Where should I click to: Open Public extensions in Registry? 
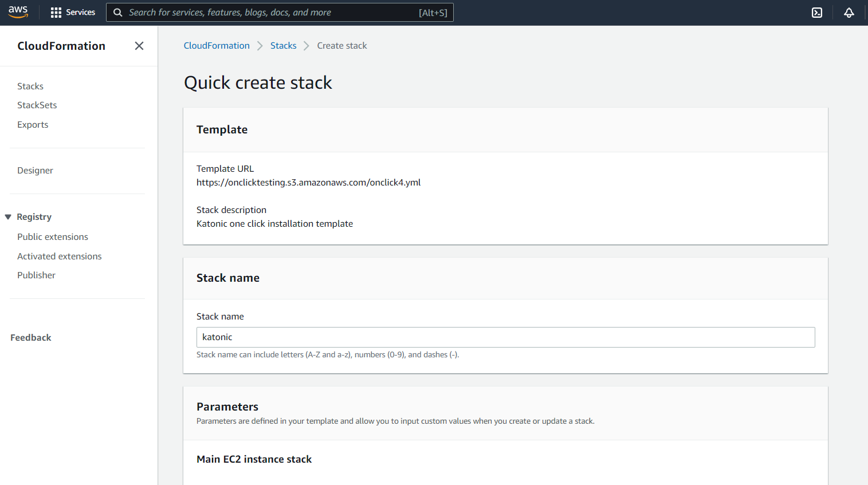(x=53, y=237)
